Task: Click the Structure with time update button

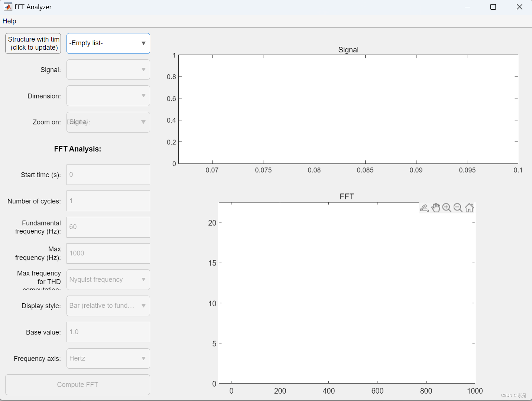Action: pos(33,43)
